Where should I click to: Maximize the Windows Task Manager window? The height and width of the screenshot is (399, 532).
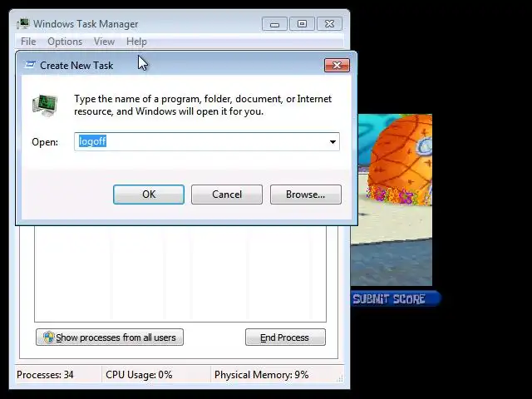pos(302,24)
